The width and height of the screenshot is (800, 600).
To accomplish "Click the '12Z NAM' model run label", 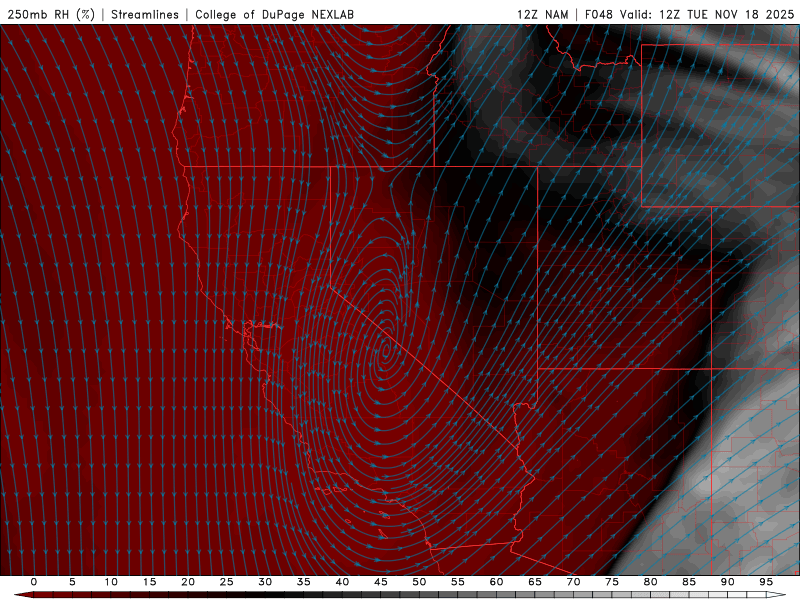I will 542,14.
